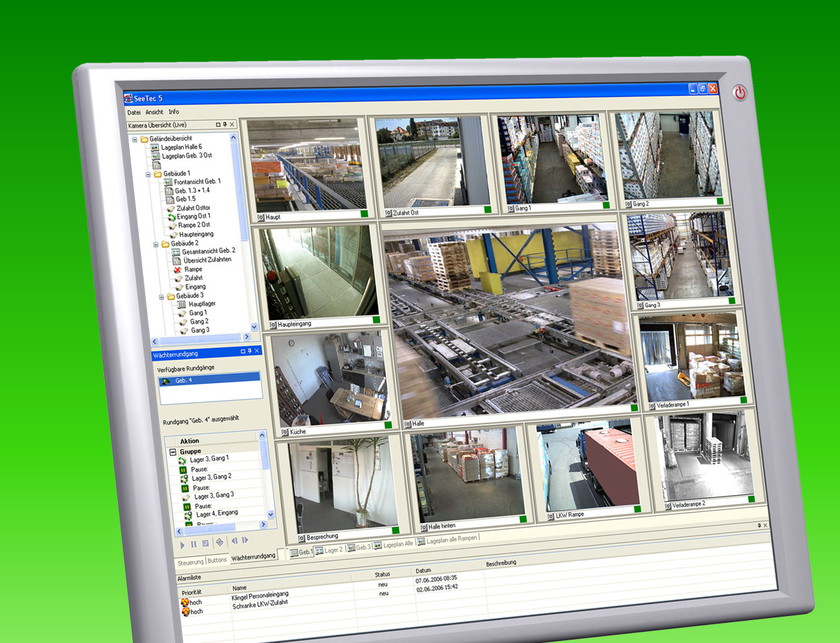
Task: Start the guard tour with play button
Action: (183, 545)
